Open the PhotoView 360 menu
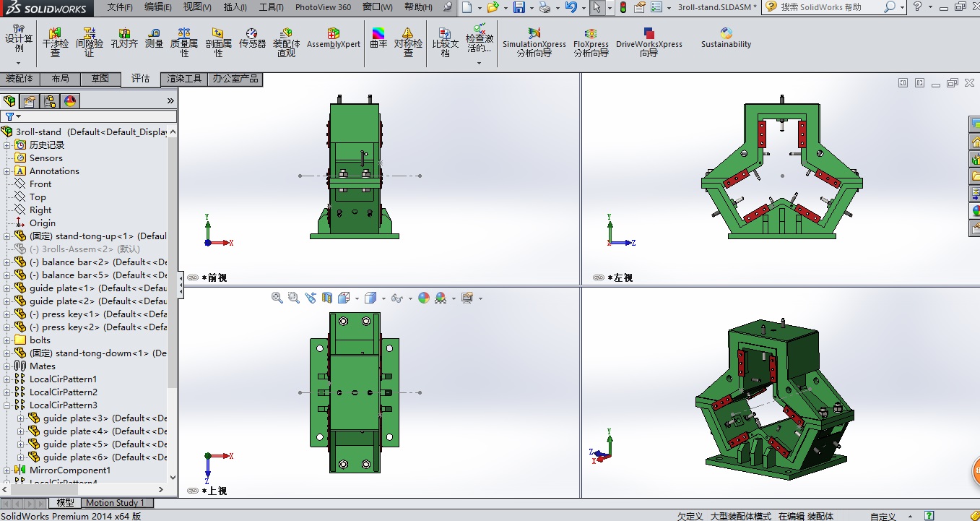Screen dimensions: 980x521 [x=323, y=7]
